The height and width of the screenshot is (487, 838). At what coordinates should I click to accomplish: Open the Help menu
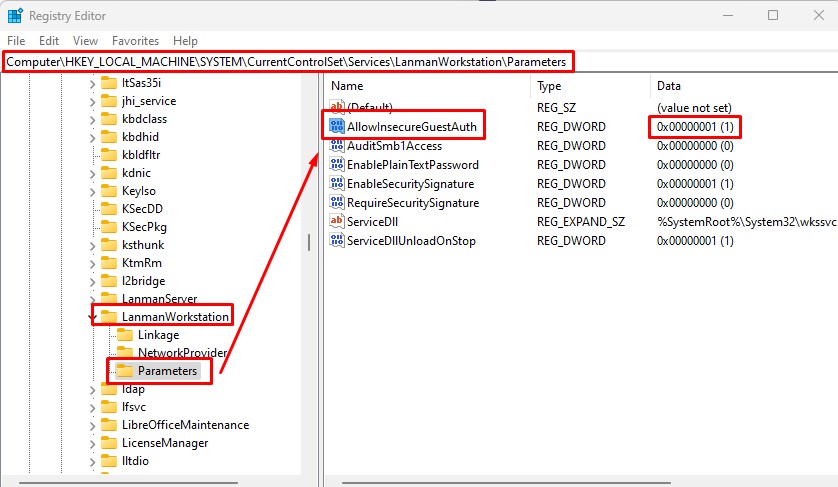[185, 41]
